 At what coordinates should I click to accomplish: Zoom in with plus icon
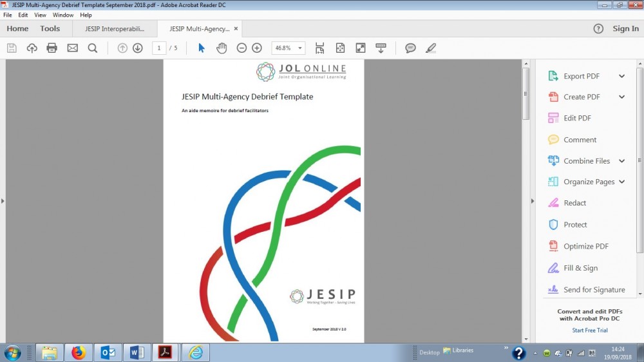[x=257, y=48]
